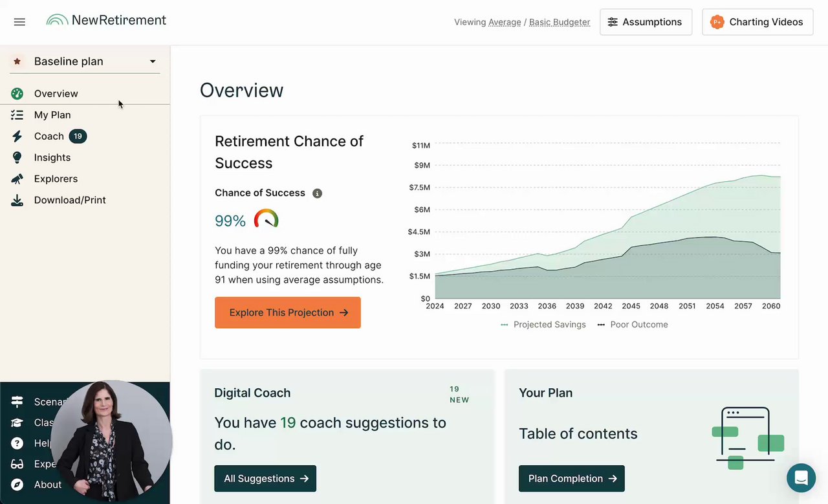The image size is (828, 504).
Task: Click the Basic Budgeter link
Action: coord(560,22)
